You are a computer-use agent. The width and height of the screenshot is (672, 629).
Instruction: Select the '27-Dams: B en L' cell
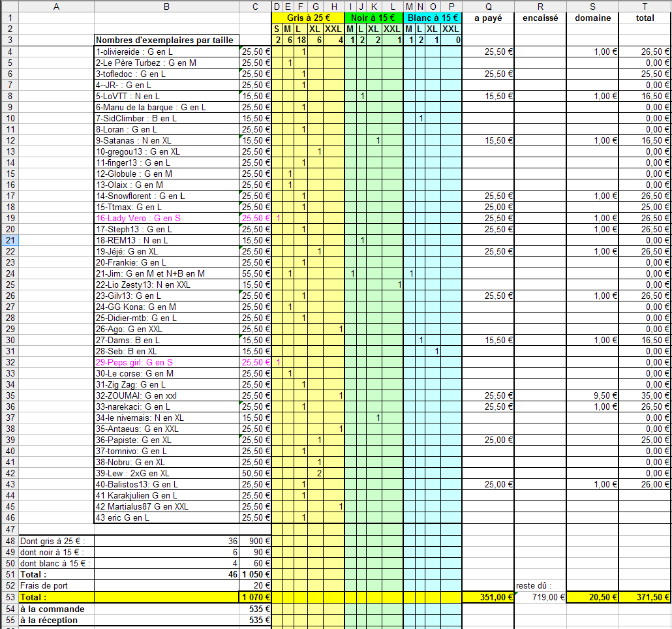166,340
